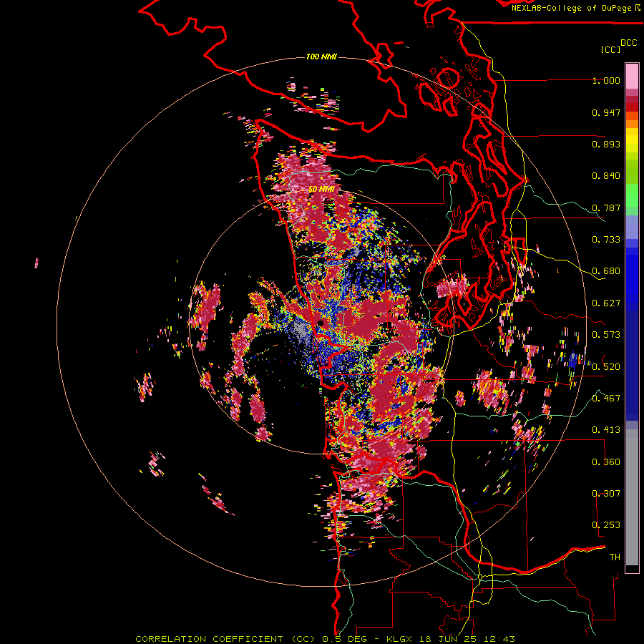Pick the light pink top color bar segment
644x644 pixels.
[632, 77]
